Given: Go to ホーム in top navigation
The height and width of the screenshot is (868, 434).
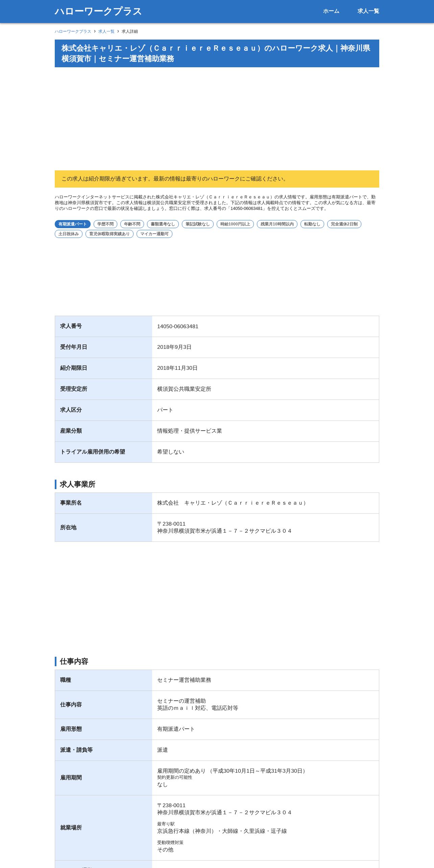Looking at the screenshot, I should (331, 11).
